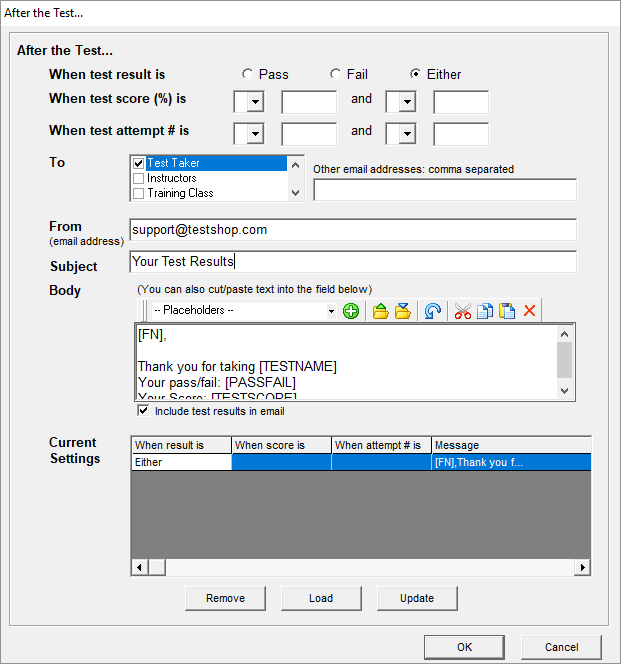Open first test score operator dropdown
621x664 pixels.
pyautogui.click(x=255, y=103)
